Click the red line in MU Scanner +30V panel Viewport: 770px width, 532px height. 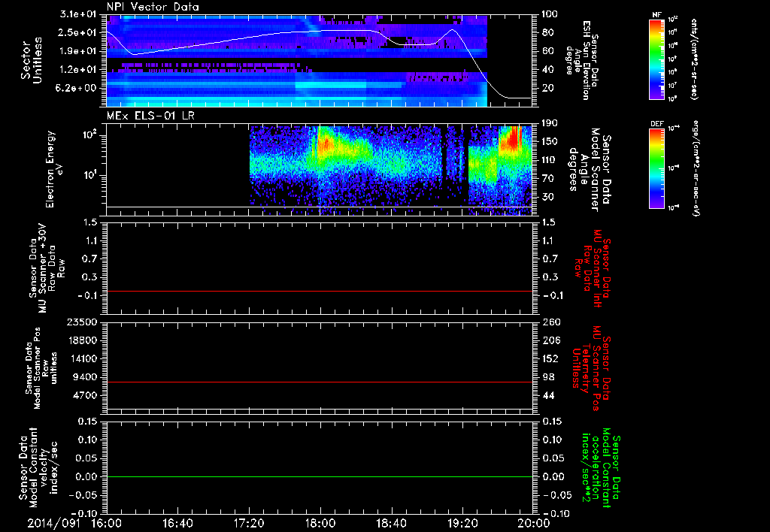[x=320, y=291]
